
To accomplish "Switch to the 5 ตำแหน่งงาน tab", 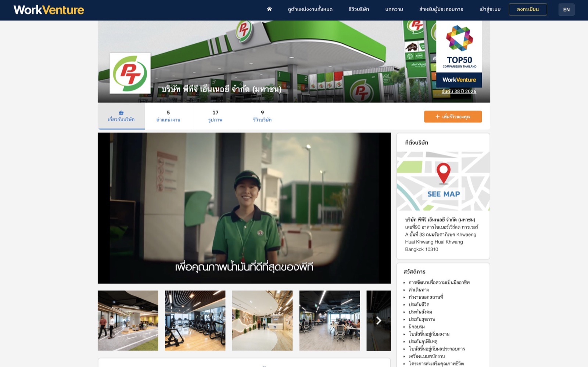I will 168,116.
